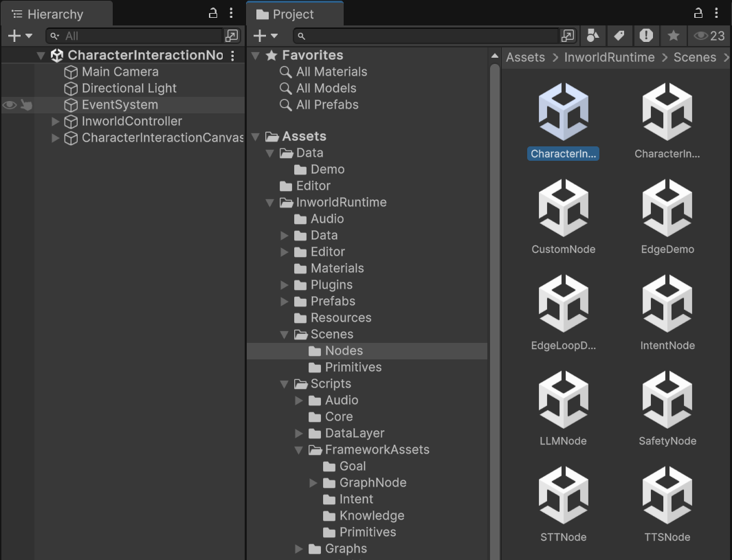Collapse the Favorites section
Image resolution: width=732 pixels, height=560 pixels.
point(256,56)
